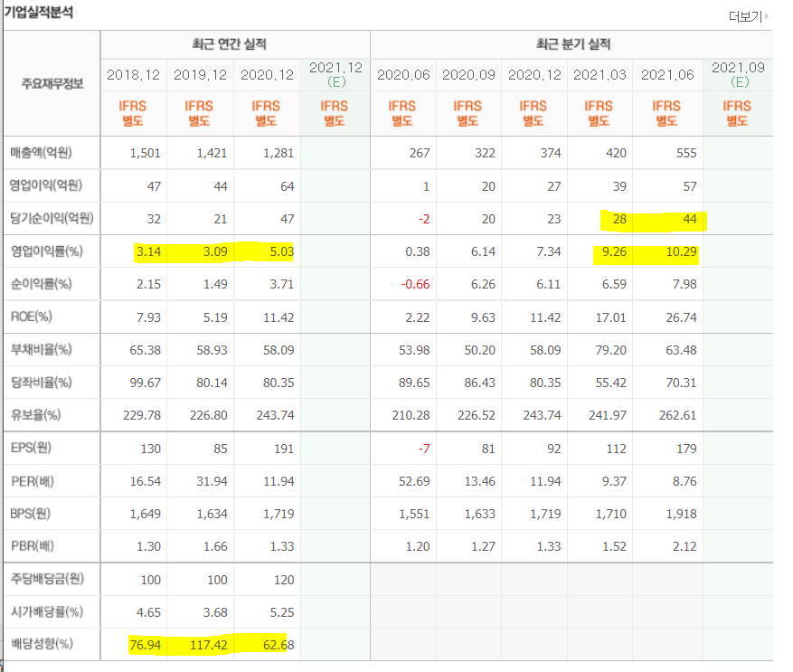Select highlighted payout ratio 62.68
The height and width of the screenshot is (672, 793).
click(278, 645)
